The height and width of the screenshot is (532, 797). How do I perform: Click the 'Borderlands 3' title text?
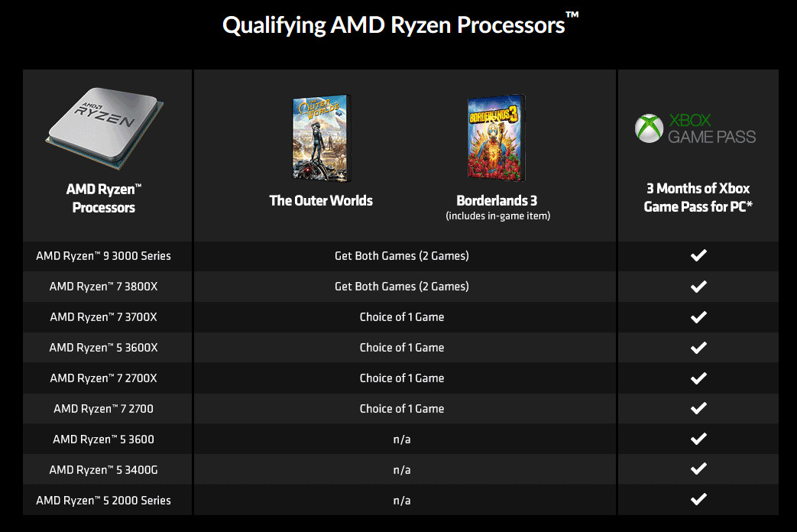(497, 200)
